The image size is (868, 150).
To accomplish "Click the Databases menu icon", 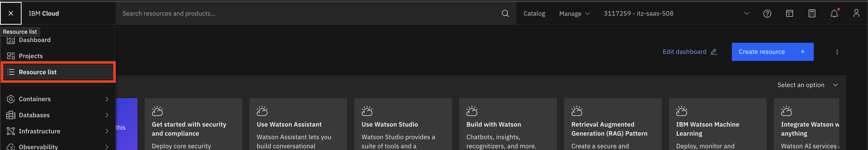I will 11,115.
